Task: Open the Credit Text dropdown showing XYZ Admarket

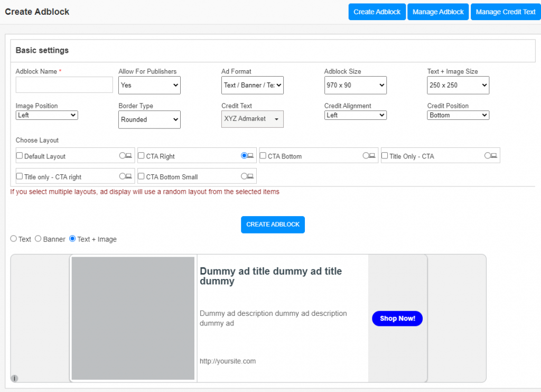Action: [252, 119]
